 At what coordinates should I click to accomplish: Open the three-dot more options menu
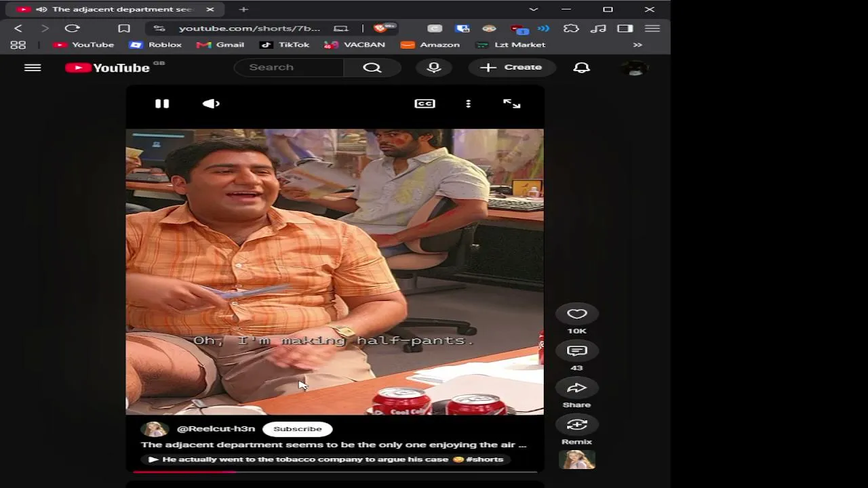click(x=468, y=104)
